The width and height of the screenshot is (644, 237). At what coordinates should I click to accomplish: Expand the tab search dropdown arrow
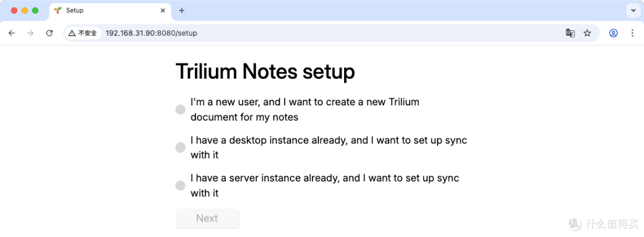(633, 11)
